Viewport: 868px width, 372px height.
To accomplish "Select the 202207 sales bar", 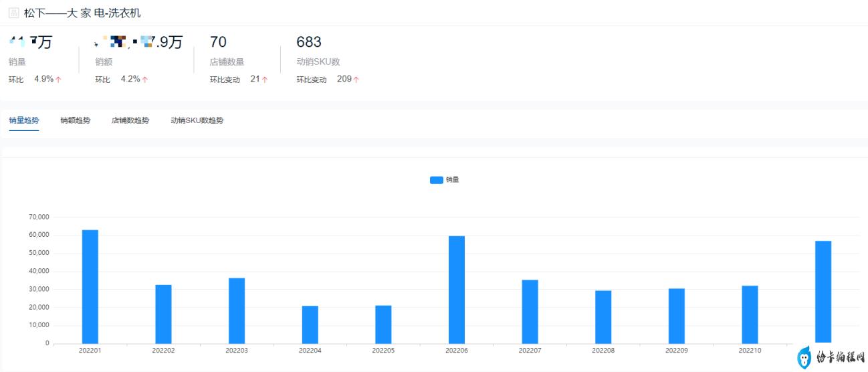I will (530, 311).
